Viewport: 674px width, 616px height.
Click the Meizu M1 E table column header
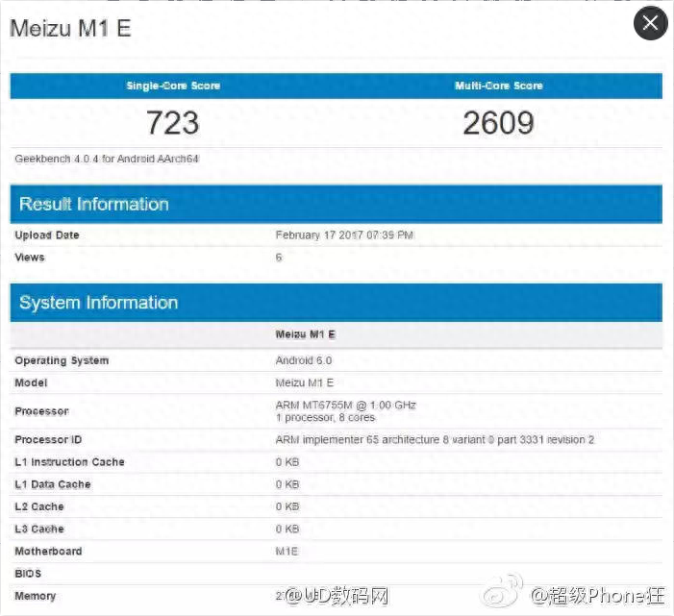pos(305,334)
